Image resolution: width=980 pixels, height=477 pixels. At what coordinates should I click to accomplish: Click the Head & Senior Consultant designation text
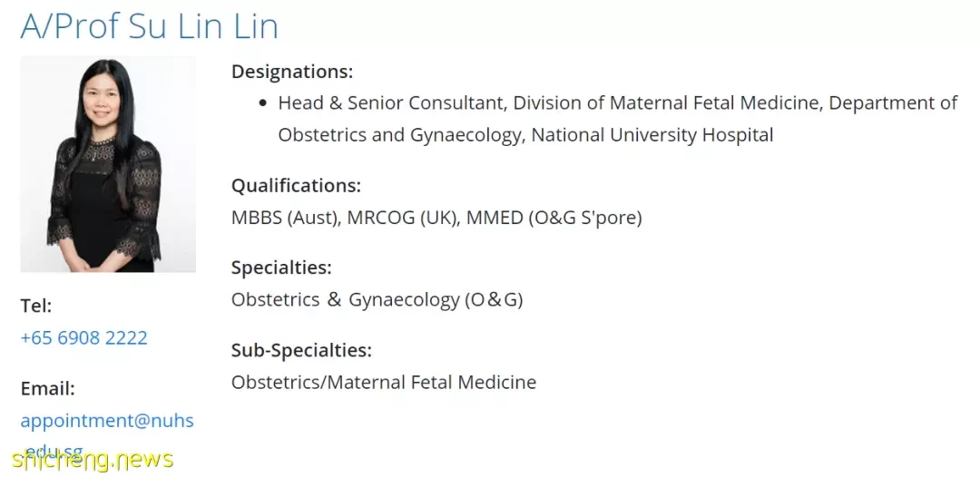pos(390,103)
